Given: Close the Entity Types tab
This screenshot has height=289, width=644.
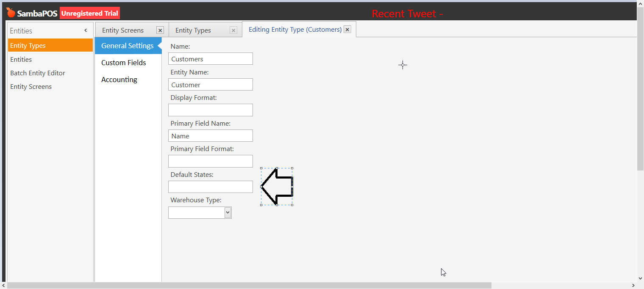Looking at the screenshot, I should tap(233, 30).
